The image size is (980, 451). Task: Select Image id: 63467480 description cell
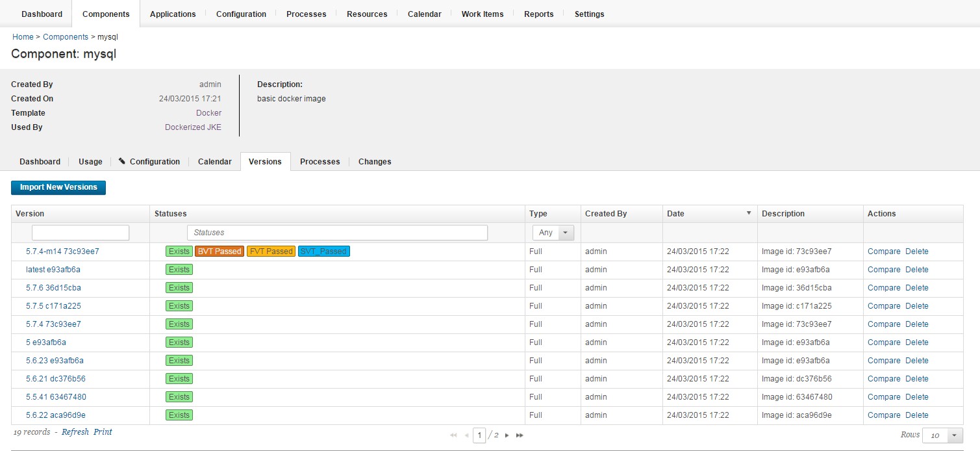(797, 397)
